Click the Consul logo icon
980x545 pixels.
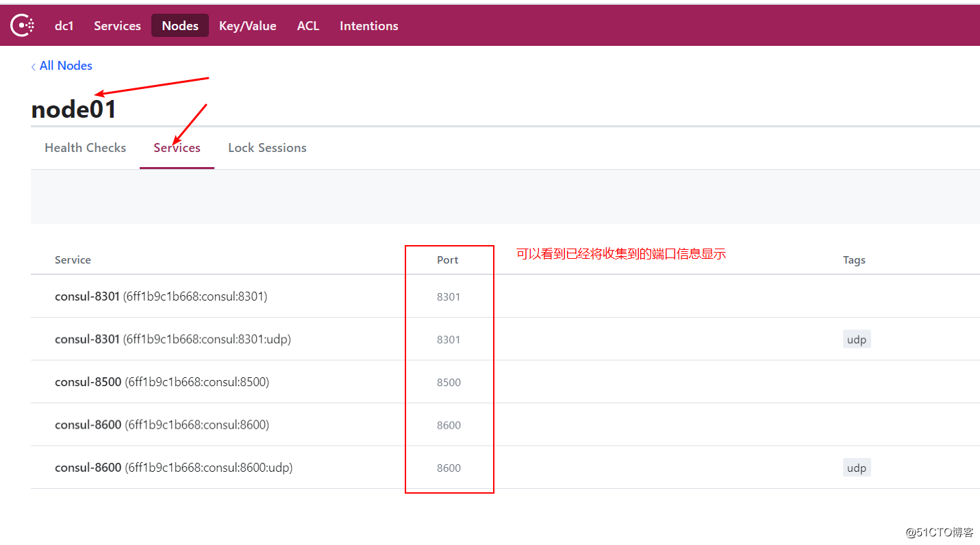click(22, 26)
